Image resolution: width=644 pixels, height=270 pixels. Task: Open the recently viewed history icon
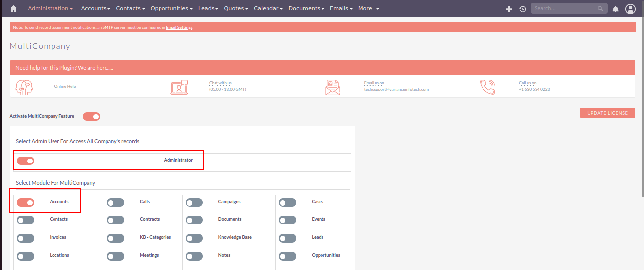tap(522, 9)
